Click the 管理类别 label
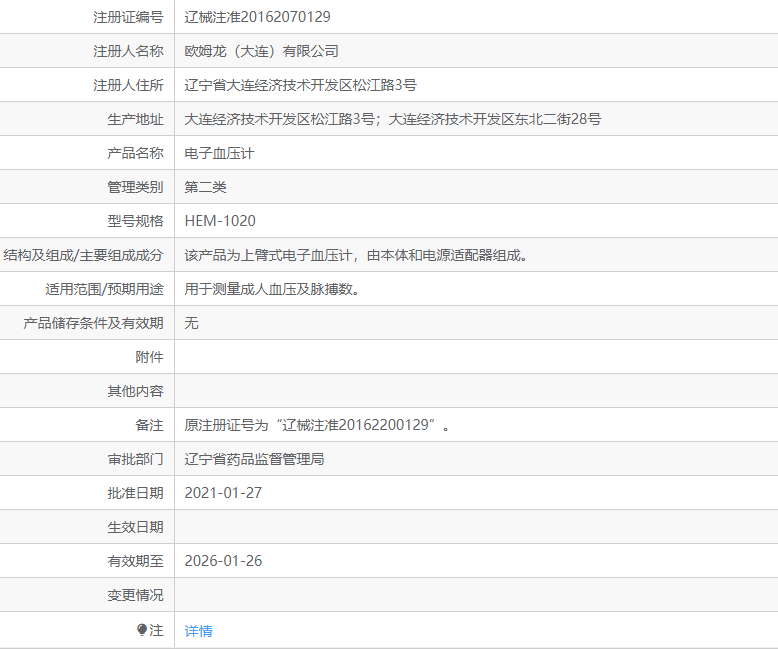The height and width of the screenshot is (650, 778). click(x=135, y=187)
